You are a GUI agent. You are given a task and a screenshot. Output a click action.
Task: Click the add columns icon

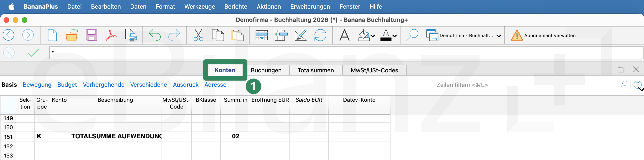click(x=281, y=35)
